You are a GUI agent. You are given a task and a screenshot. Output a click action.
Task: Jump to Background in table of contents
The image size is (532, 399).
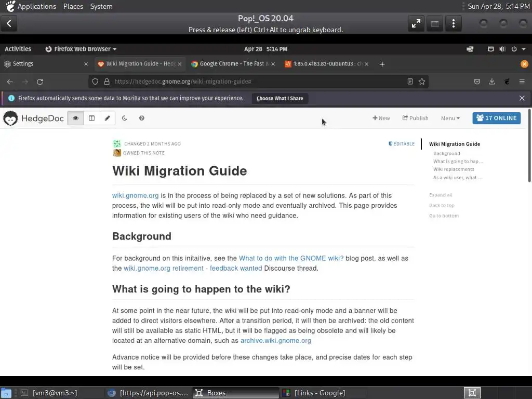point(446,153)
